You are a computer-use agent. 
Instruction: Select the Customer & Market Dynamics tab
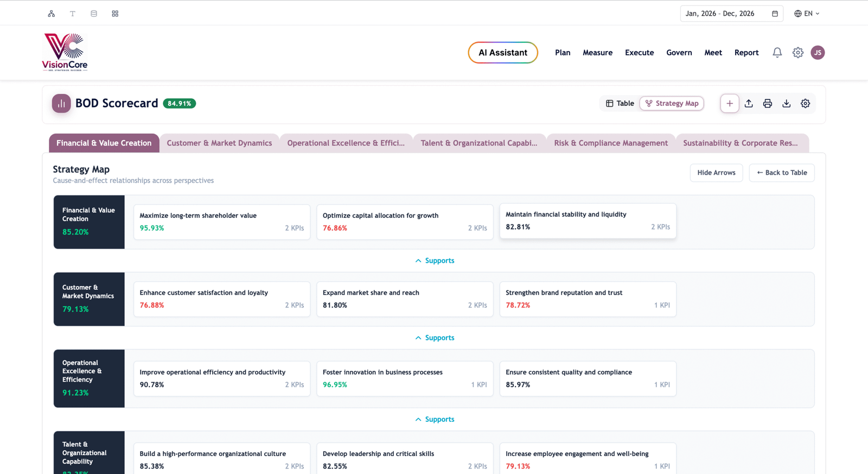click(219, 143)
